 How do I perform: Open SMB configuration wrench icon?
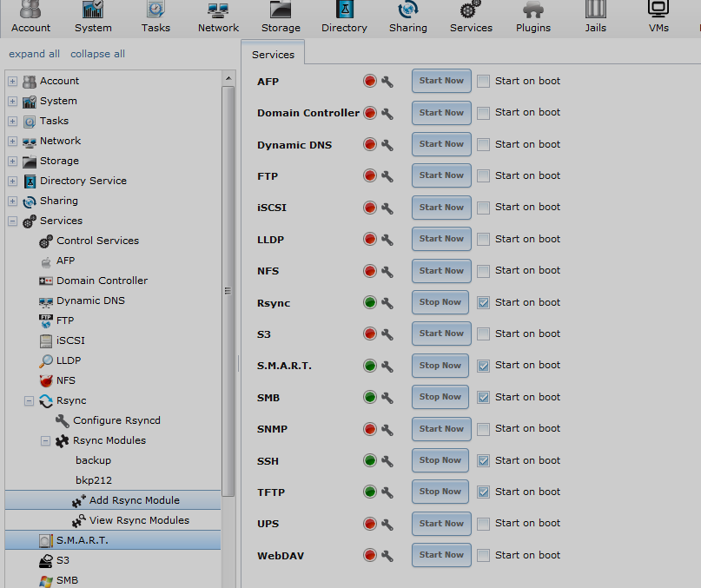coord(387,398)
